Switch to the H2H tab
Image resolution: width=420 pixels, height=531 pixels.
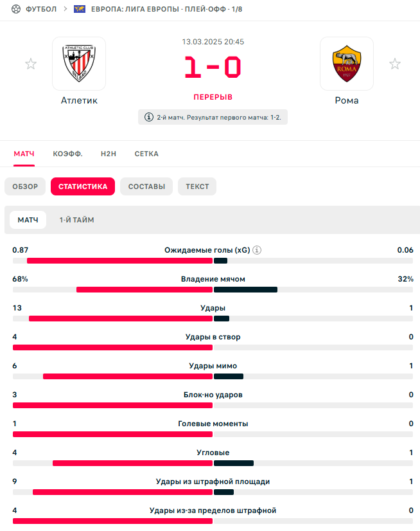(108, 154)
